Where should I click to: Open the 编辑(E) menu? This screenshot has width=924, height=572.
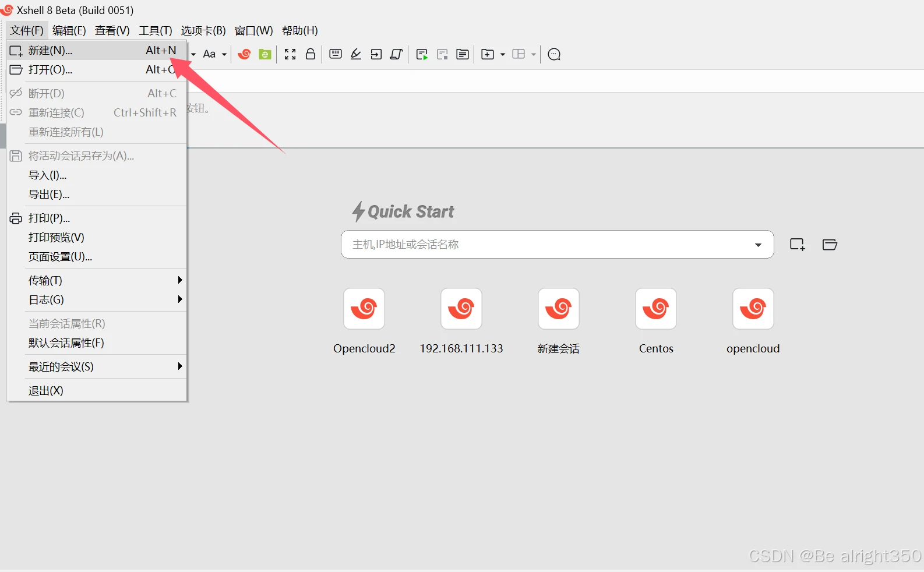click(69, 30)
